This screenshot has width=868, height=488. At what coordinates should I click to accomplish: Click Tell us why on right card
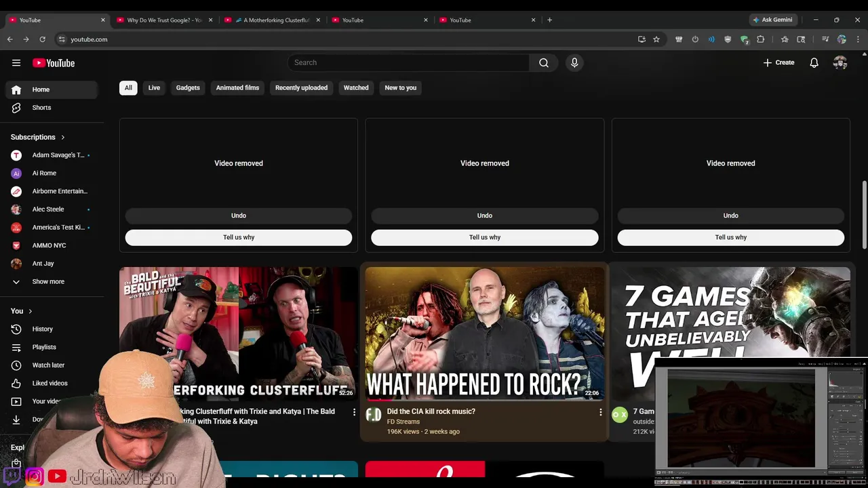point(730,237)
